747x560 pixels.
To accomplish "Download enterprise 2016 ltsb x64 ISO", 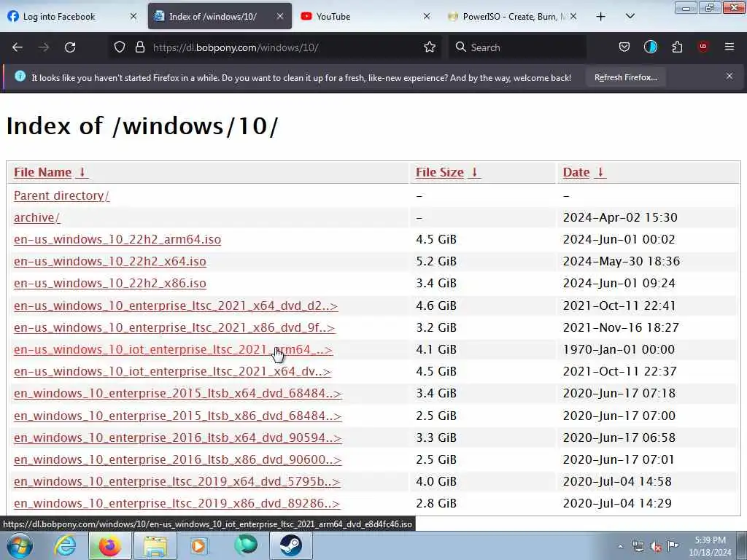I will click(x=178, y=437).
